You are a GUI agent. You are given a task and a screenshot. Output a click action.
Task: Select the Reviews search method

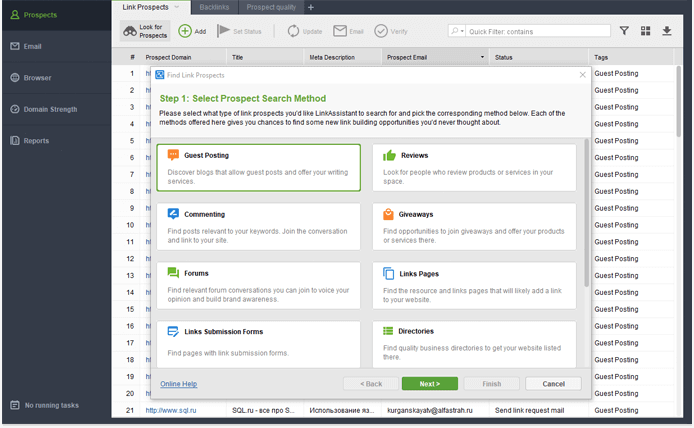pyautogui.click(x=474, y=168)
